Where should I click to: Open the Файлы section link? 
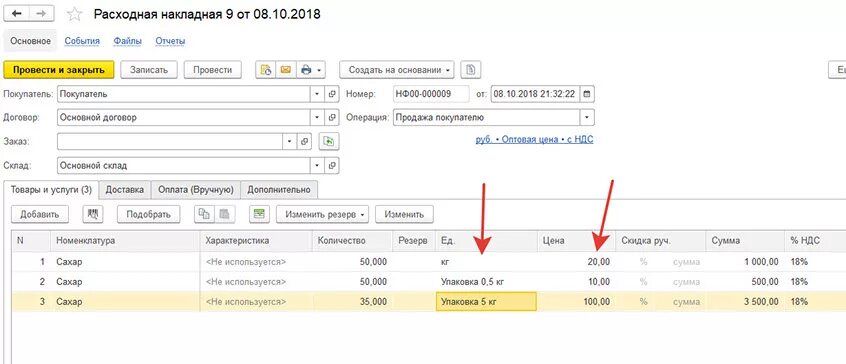tap(127, 41)
